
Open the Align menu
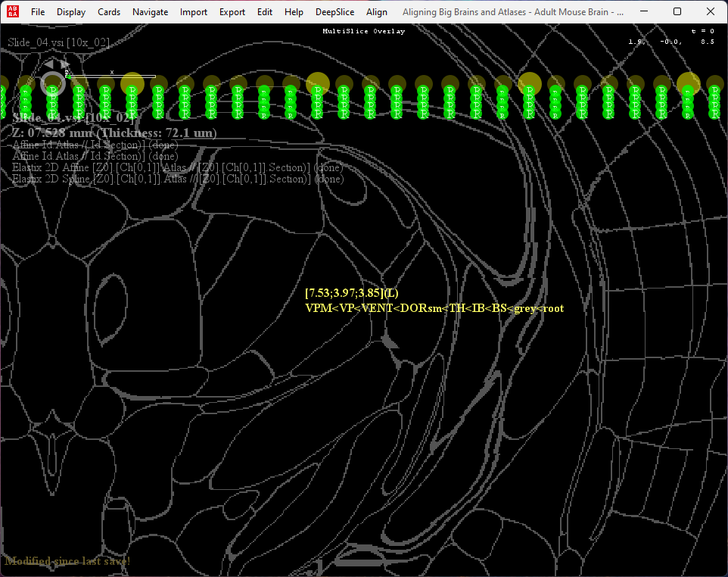tap(376, 11)
